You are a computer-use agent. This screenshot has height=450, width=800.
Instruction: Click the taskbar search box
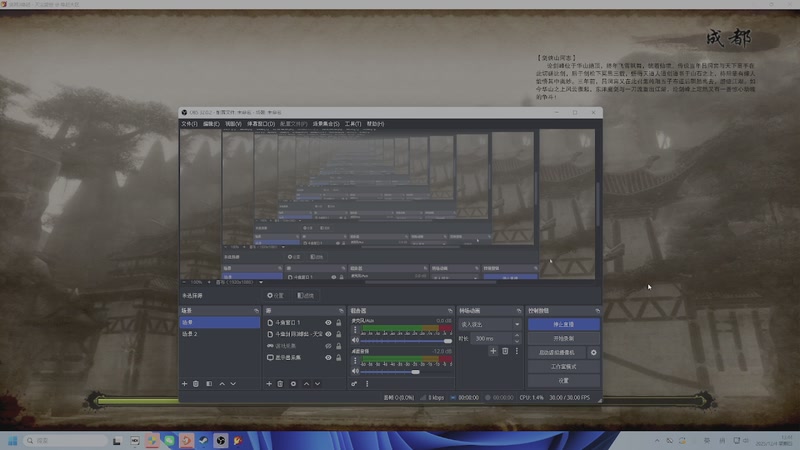point(65,441)
